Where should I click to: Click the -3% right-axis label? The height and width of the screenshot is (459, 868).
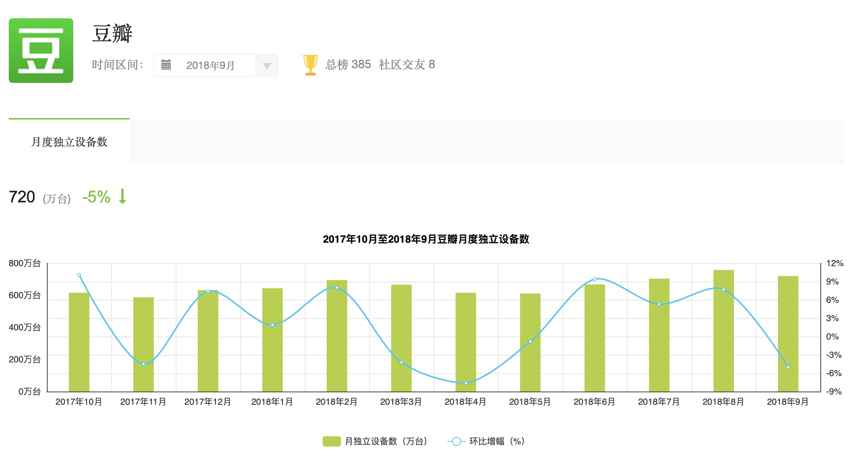coord(834,355)
